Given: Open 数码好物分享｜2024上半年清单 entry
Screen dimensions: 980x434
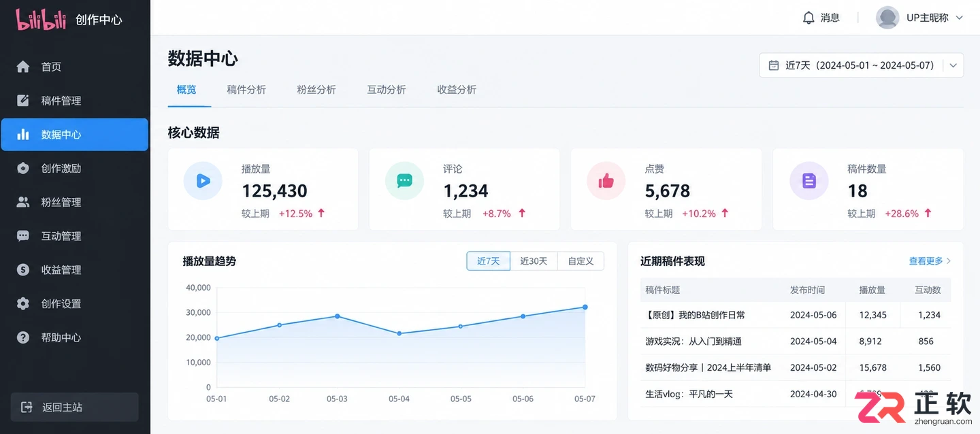Looking at the screenshot, I should 708,367.
